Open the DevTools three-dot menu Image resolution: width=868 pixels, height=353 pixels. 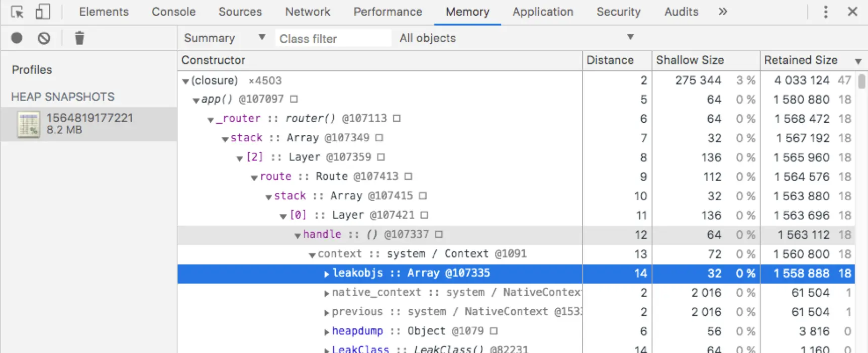825,12
